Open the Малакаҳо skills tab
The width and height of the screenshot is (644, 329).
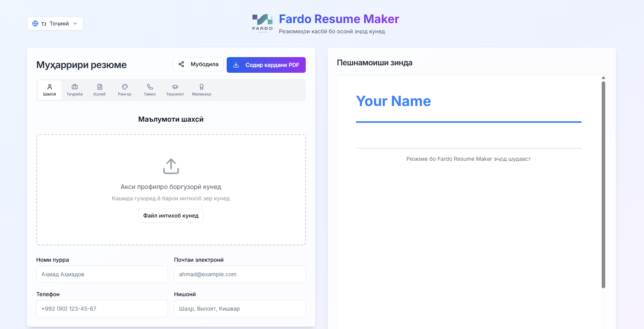click(x=202, y=90)
